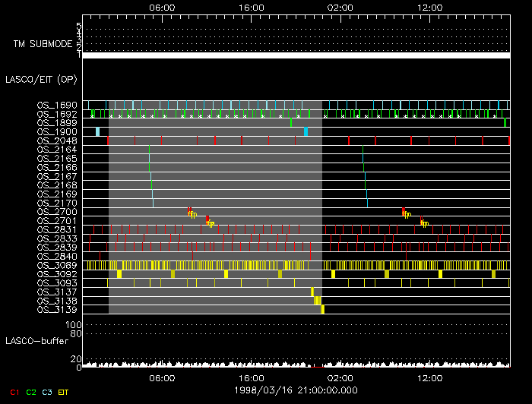The image size is (532, 404).
Task: Click the OS_3138 row label
Action: click(x=57, y=301)
